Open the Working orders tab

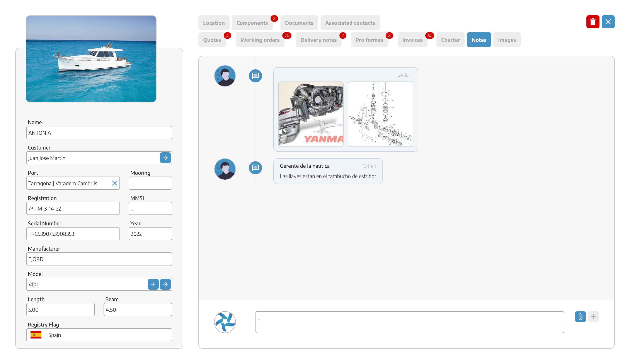260,40
